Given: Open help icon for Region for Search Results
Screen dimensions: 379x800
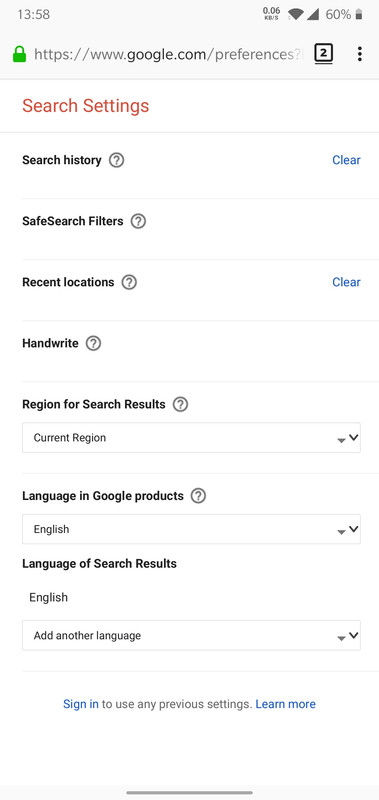Looking at the screenshot, I should pyautogui.click(x=180, y=405).
